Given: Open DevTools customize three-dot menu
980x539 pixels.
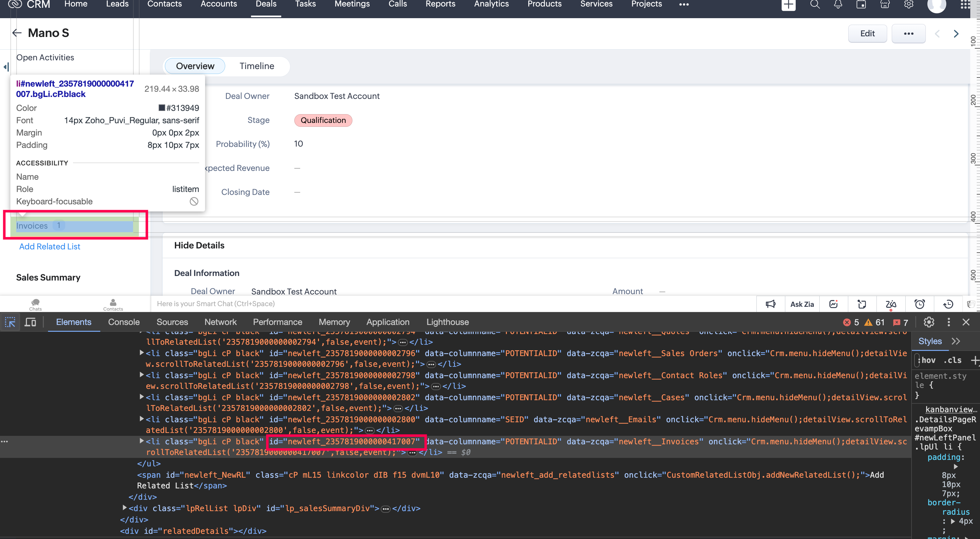Looking at the screenshot, I should [x=949, y=322].
